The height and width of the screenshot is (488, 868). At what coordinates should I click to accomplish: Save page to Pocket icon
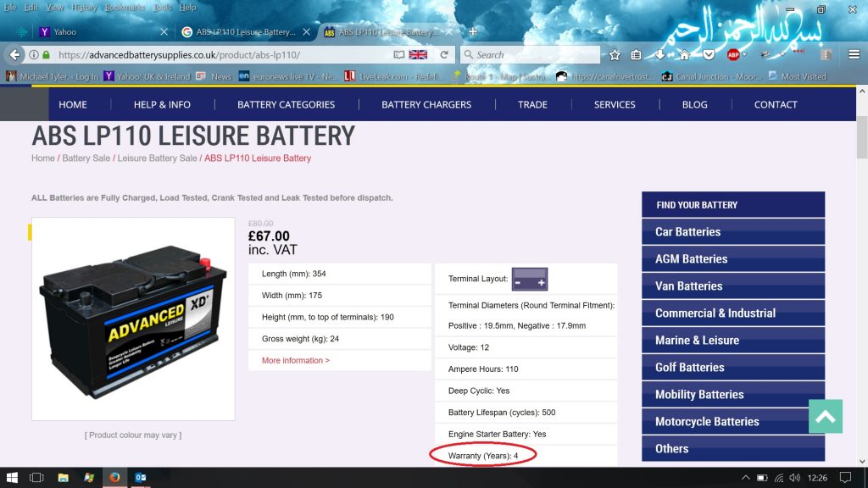coord(709,55)
